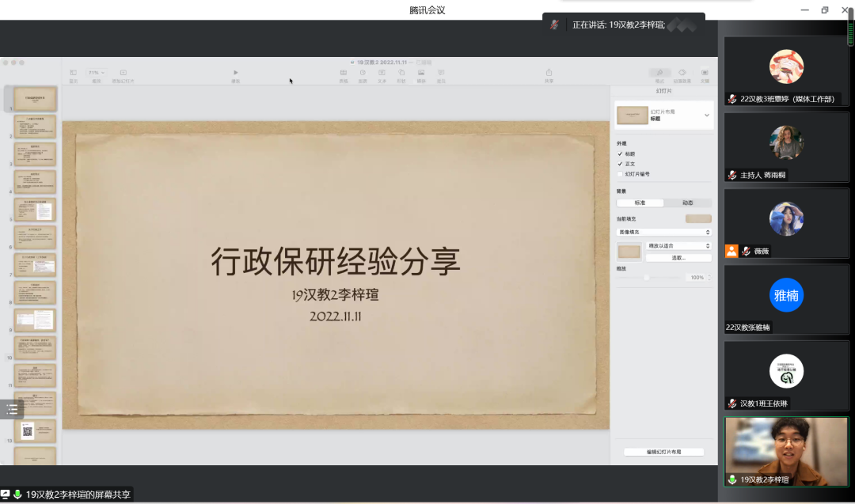Click the Shape icon in the toolbar
855x504 pixels.
(401, 73)
